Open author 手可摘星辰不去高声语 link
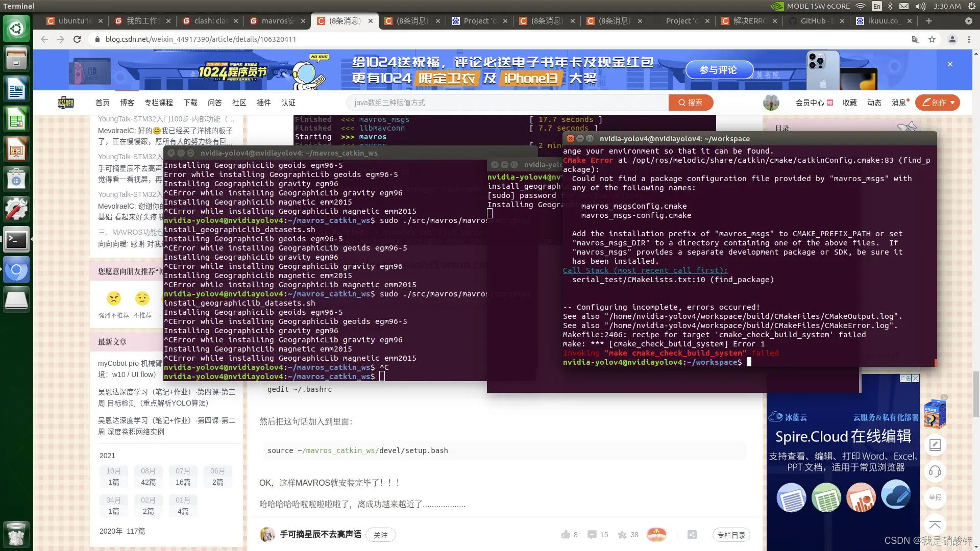 [x=321, y=534]
